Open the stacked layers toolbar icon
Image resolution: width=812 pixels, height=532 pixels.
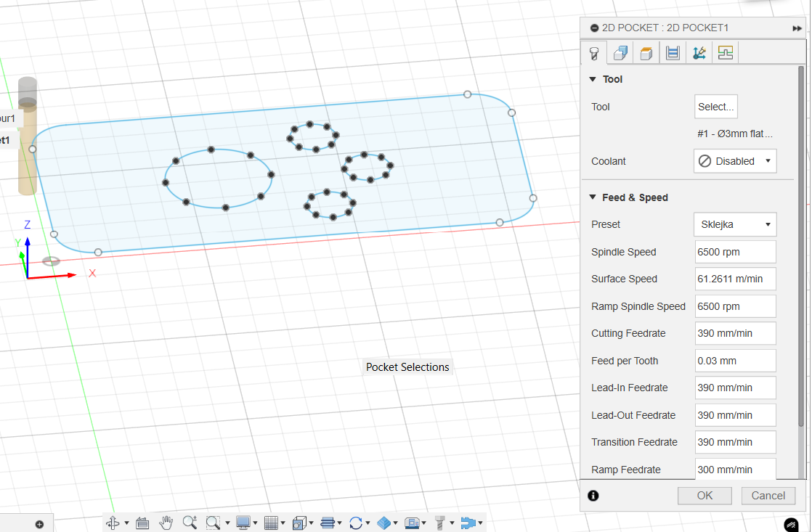pyautogui.click(x=328, y=523)
